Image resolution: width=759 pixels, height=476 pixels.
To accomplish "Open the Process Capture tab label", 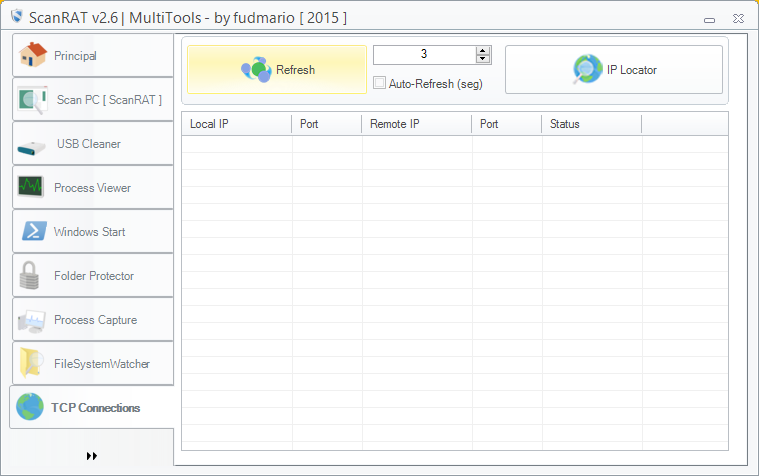I will pos(95,320).
